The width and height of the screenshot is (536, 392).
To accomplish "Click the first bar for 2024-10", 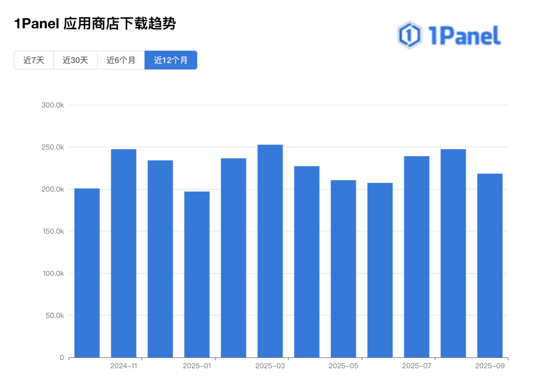I will [x=87, y=273].
